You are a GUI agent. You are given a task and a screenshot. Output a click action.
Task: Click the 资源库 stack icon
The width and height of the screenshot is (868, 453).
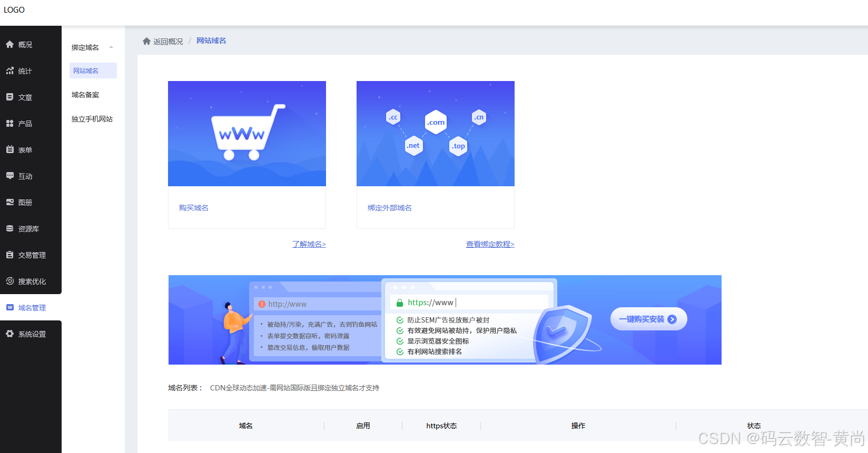[x=9, y=229]
